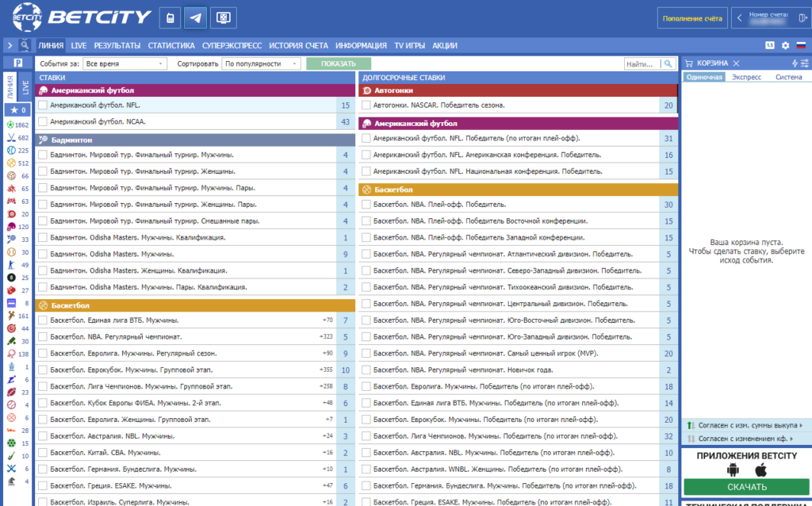The image size is (812, 506).
Task: Open the ИСТОРИЯ СЧЕТА menu
Action: point(299,45)
